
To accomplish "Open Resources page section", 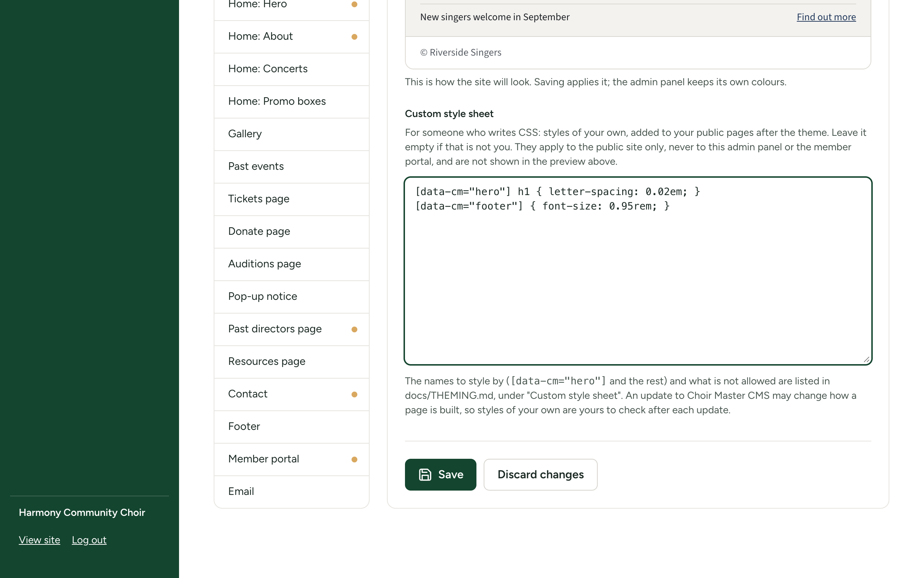I will (292, 362).
